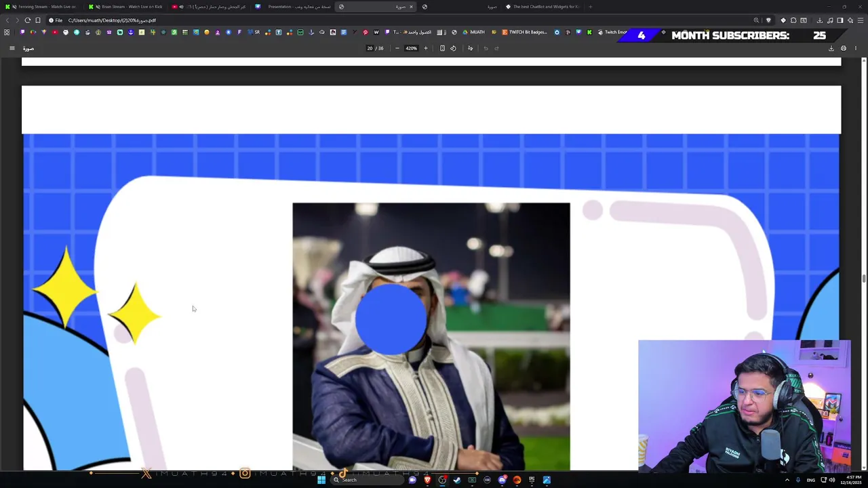The height and width of the screenshot is (488, 868).
Task: Open Epic Games launcher from taskbar
Action: (532, 480)
